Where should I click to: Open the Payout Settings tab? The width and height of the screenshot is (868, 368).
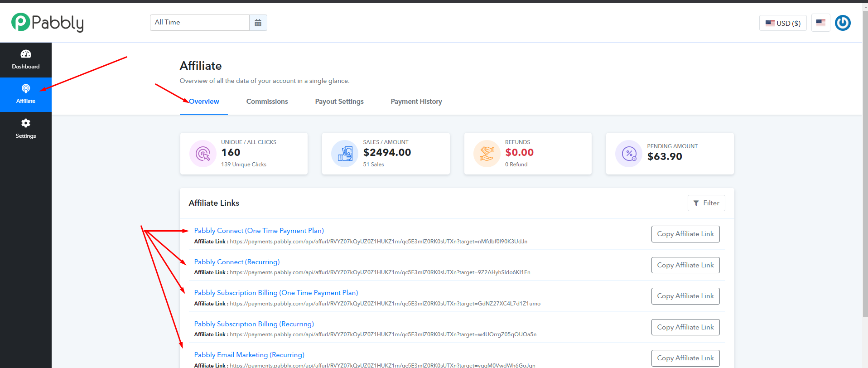(339, 102)
